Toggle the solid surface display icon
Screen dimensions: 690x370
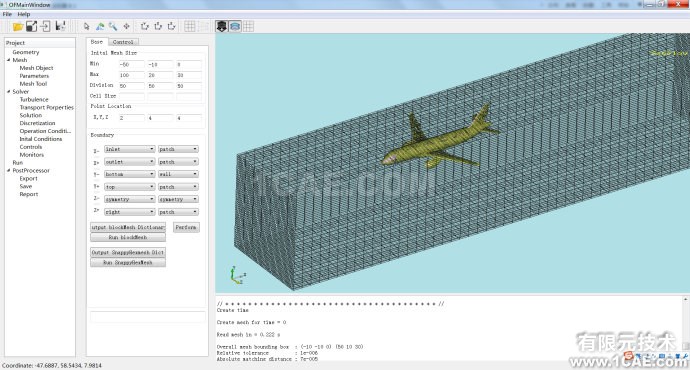click(221, 26)
